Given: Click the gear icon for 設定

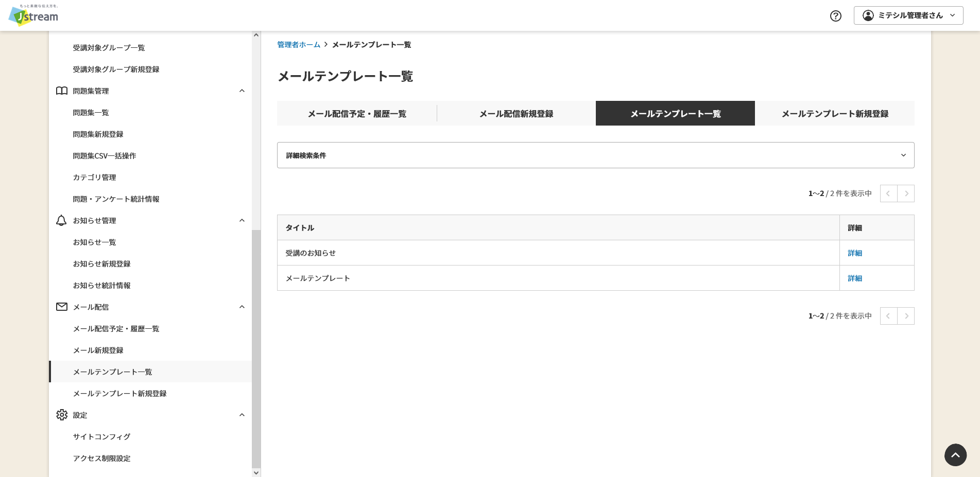Looking at the screenshot, I should coord(62,415).
